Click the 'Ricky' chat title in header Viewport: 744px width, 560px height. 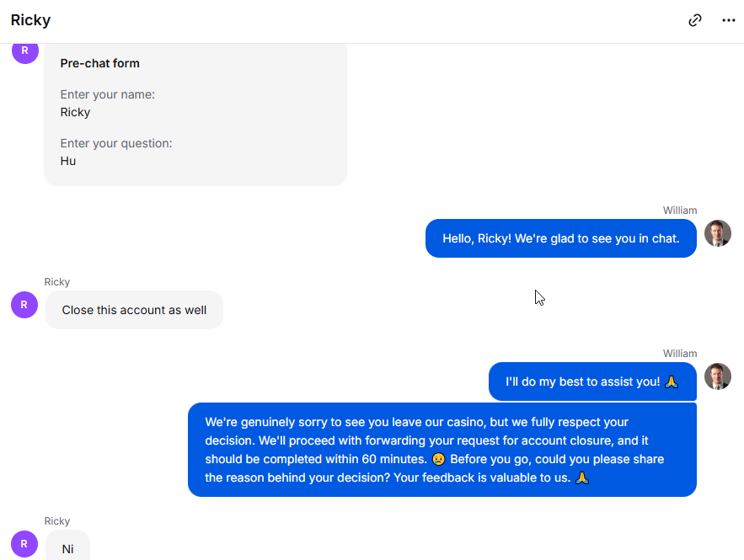30,20
